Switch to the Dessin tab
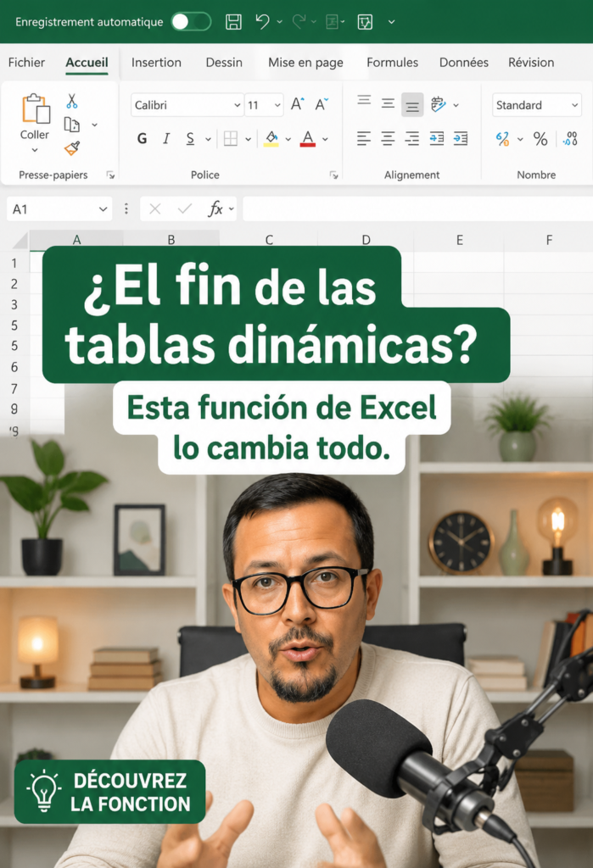Viewport: 593px width, 868px height. point(224,62)
